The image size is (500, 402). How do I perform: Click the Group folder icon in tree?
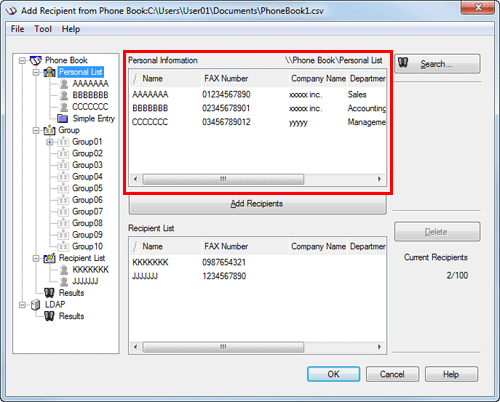(49, 130)
